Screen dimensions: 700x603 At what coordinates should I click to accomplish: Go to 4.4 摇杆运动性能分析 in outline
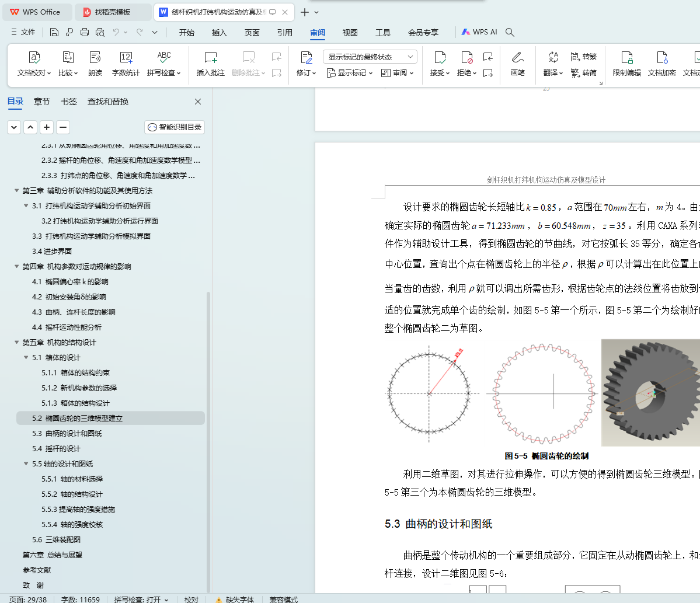click(x=67, y=327)
